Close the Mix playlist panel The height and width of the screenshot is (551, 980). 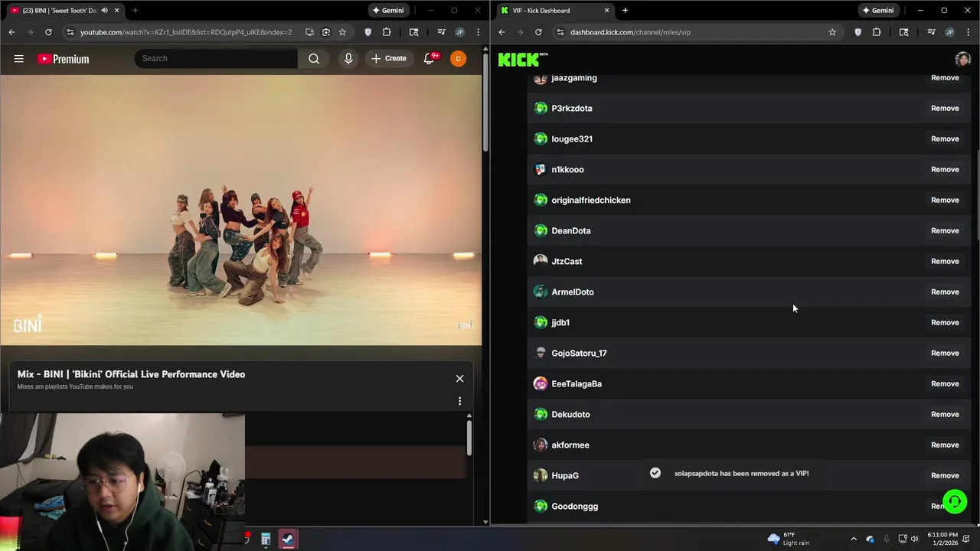click(x=459, y=378)
